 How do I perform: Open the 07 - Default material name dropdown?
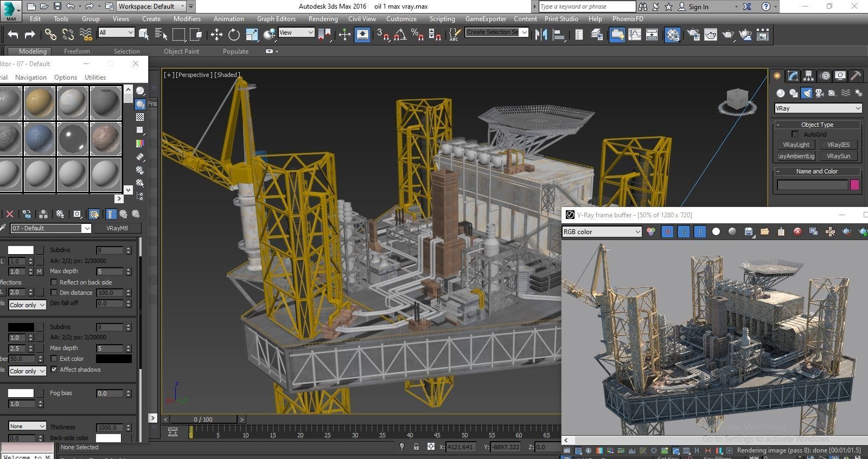click(50, 228)
